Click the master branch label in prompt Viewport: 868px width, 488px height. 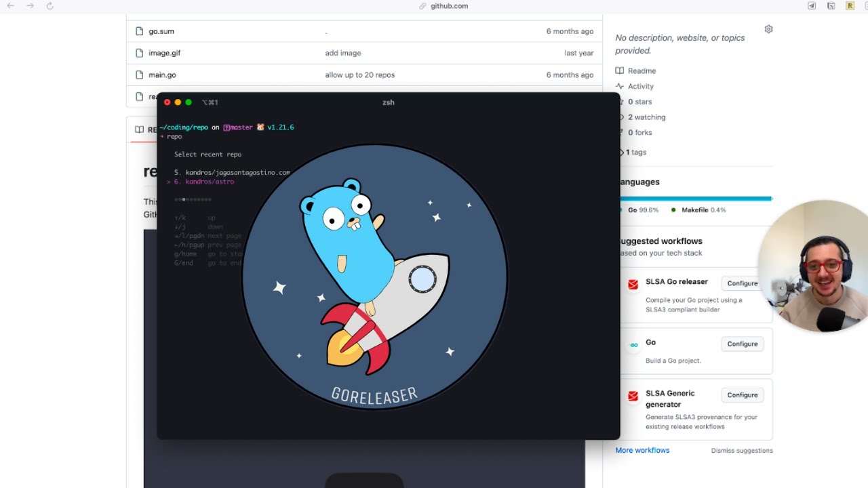(x=241, y=127)
